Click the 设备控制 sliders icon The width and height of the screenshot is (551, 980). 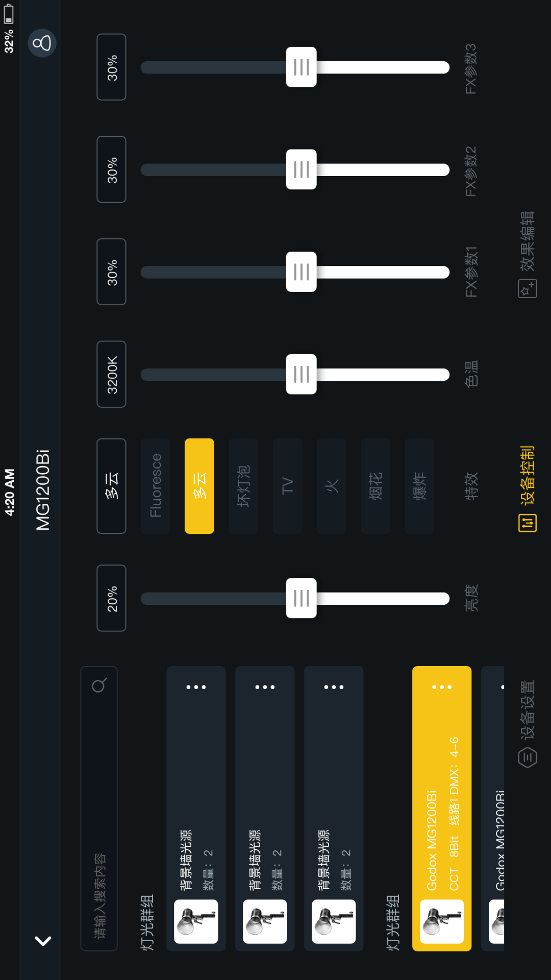pos(528,523)
